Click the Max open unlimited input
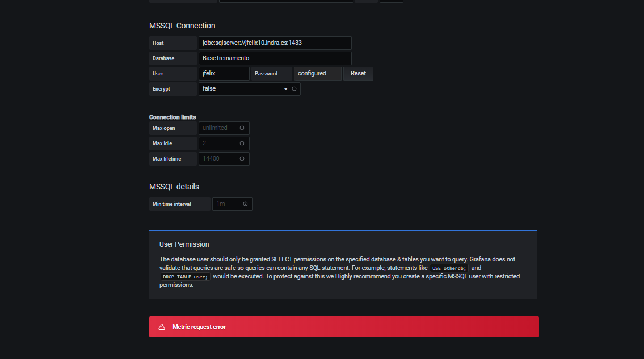Screen dimensions: 644x359 point(221,128)
